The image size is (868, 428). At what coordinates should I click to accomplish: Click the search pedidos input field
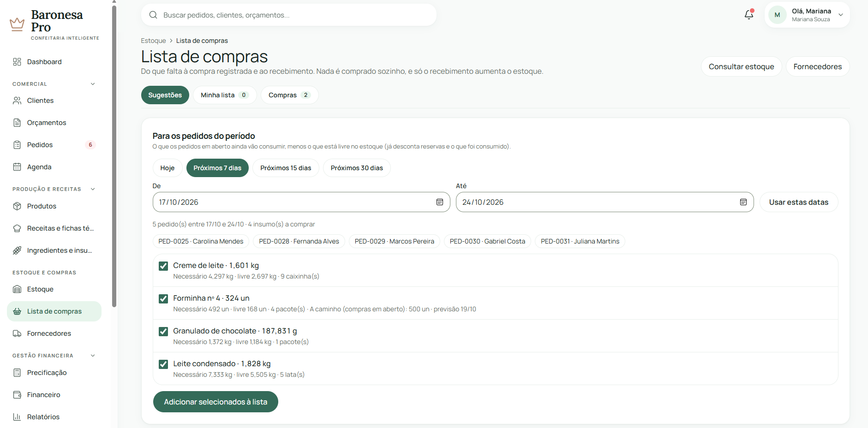tap(289, 15)
